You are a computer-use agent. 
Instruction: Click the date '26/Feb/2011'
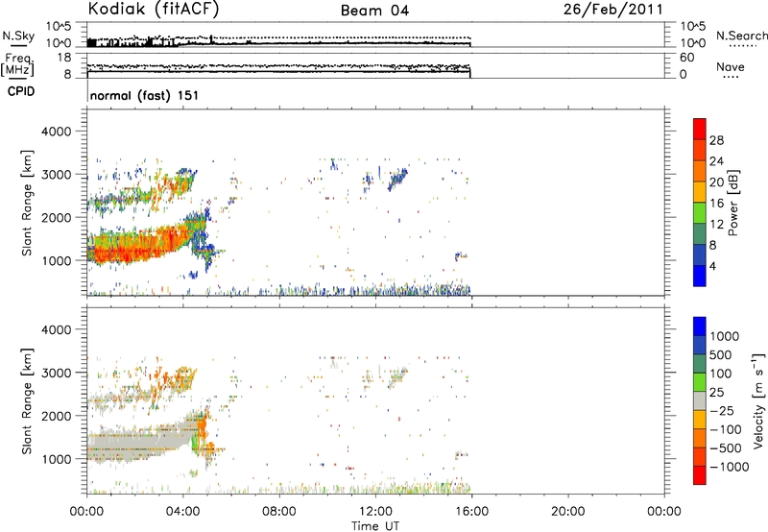coord(613,10)
